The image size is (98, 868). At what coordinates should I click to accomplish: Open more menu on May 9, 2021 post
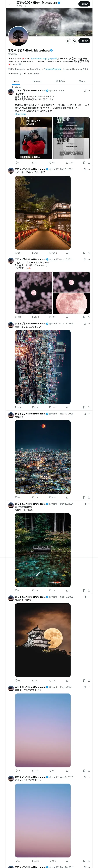pos(89,687)
